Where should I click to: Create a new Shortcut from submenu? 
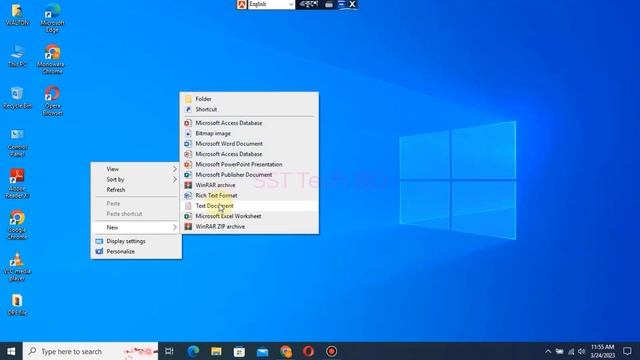coord(249,109)
